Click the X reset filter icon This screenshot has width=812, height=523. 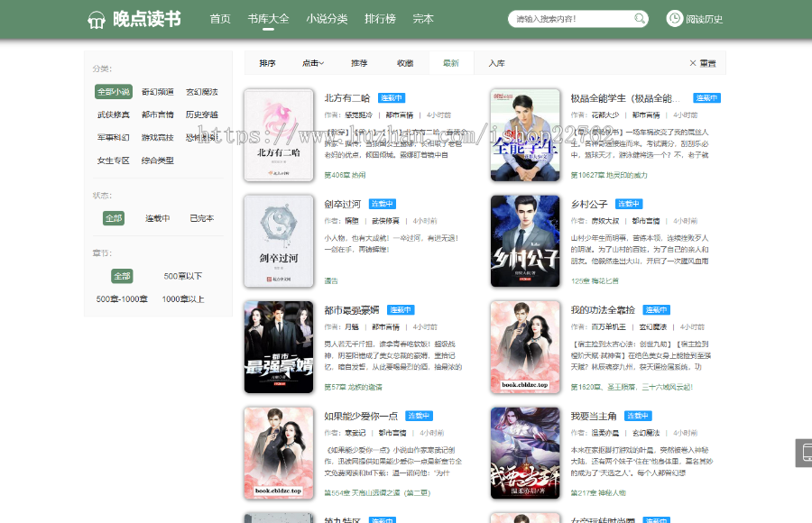(x=693, y=63)
